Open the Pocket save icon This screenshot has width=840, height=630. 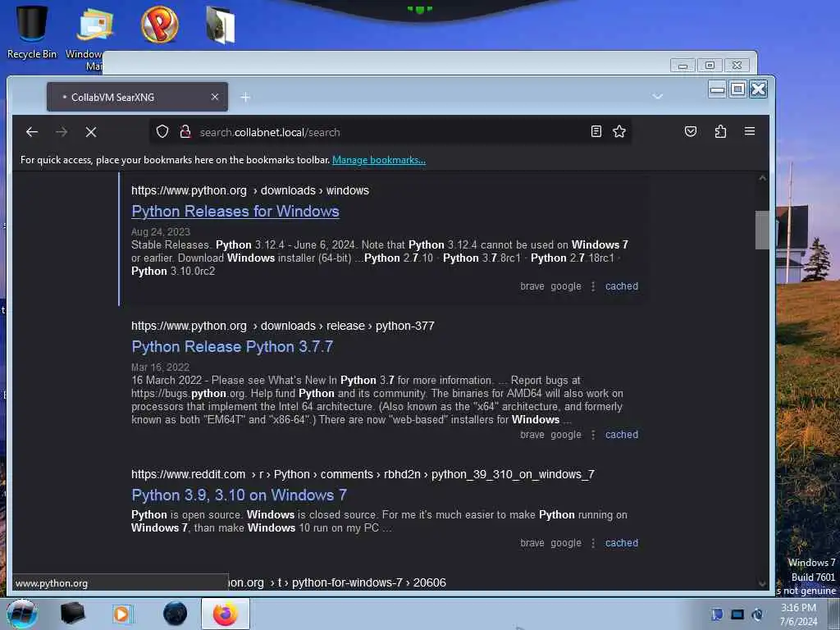(x=691, y=131)
